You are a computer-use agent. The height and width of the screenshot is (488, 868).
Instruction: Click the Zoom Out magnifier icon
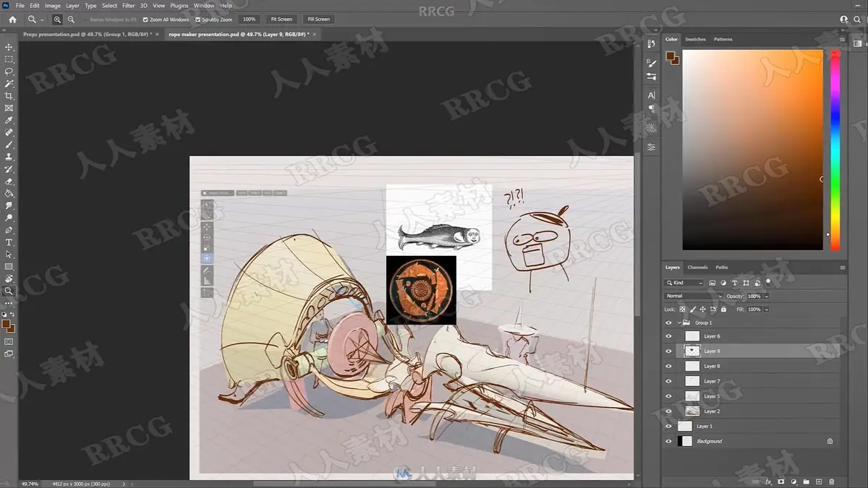(x=71, y=20)
